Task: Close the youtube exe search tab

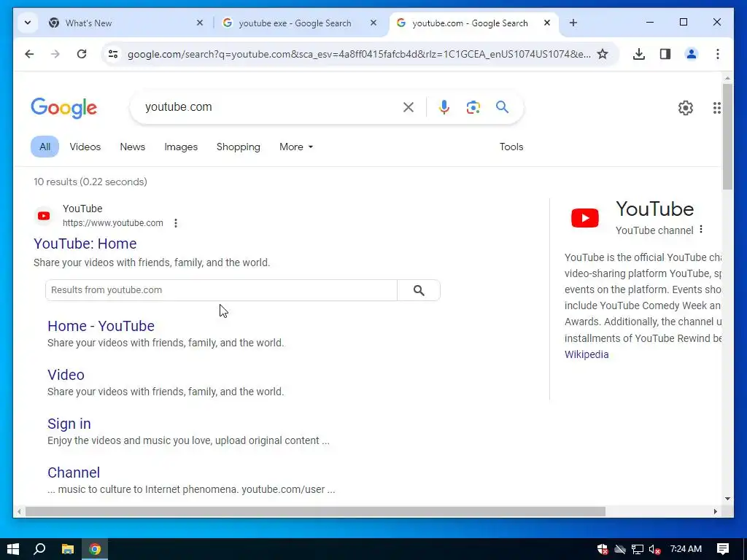Action: 373,23
